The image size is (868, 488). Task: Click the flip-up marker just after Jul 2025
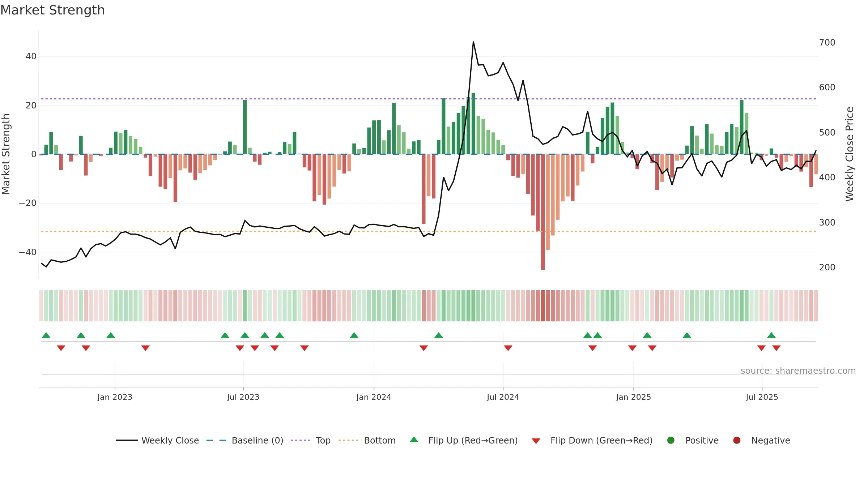pyautogui.click(x=771, y=335)
